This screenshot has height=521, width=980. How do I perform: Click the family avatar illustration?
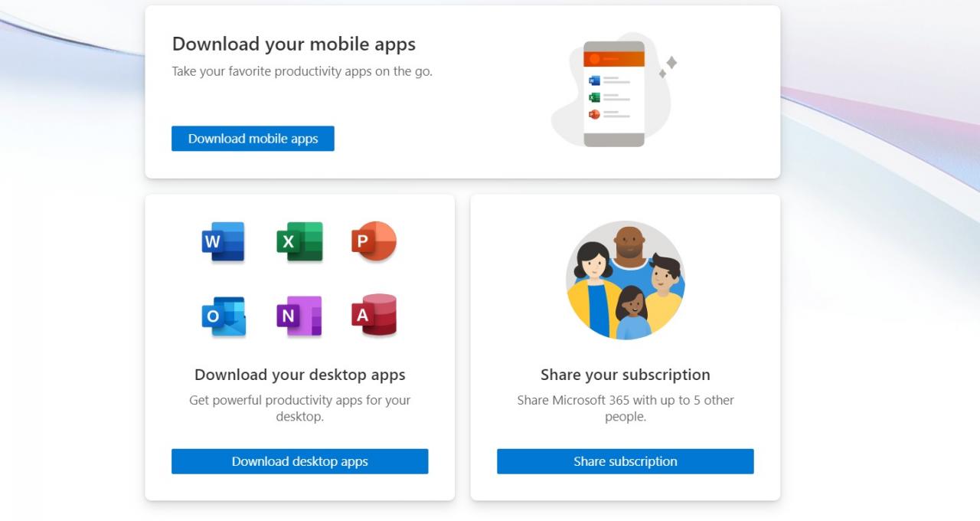point(625,280)
